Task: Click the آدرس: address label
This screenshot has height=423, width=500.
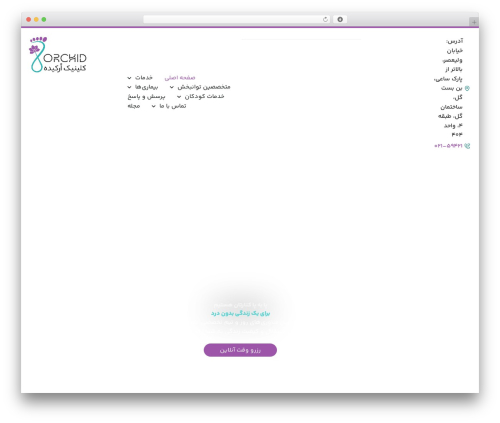Action: click(x=455, y=41)
